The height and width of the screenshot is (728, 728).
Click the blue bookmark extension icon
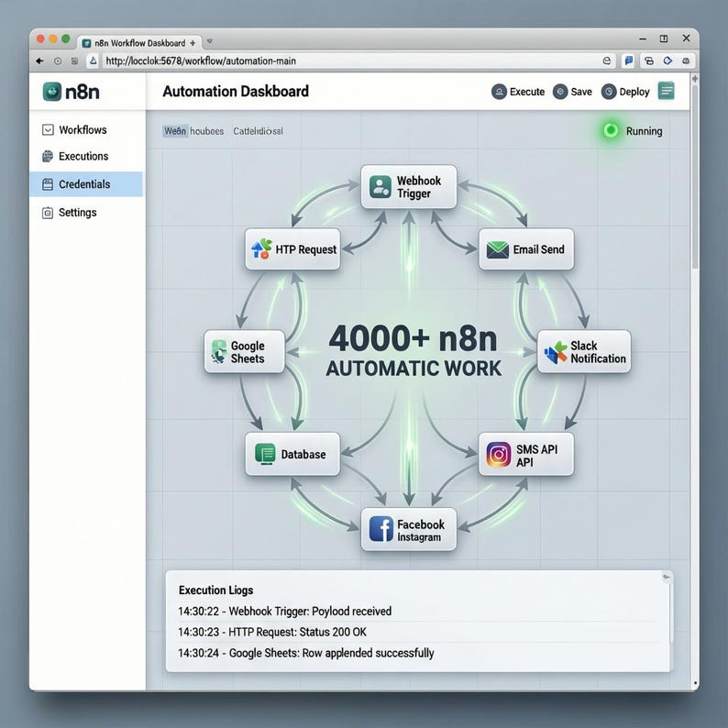[629, 61]
